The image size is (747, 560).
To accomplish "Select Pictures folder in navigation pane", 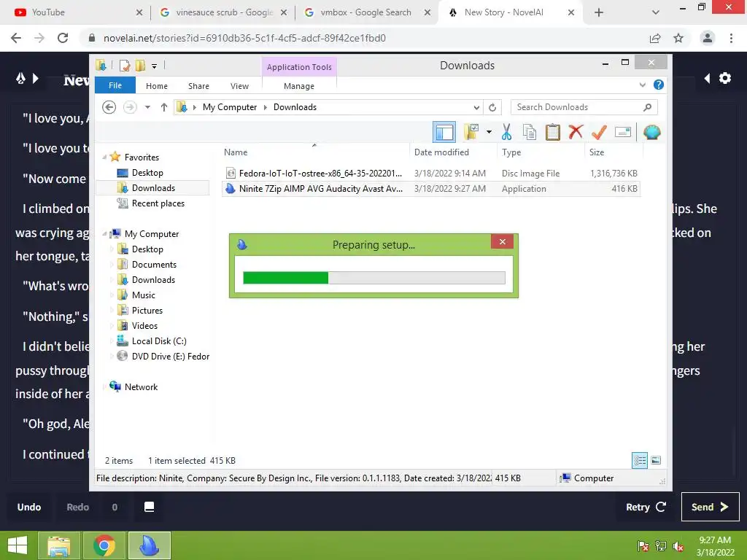I will pyautogui.click(x=147, y=311).
